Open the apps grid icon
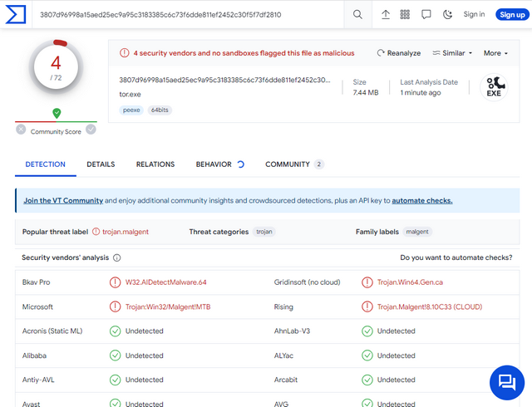This screenshot has height=407, width=532. click(x=405, y=14)
